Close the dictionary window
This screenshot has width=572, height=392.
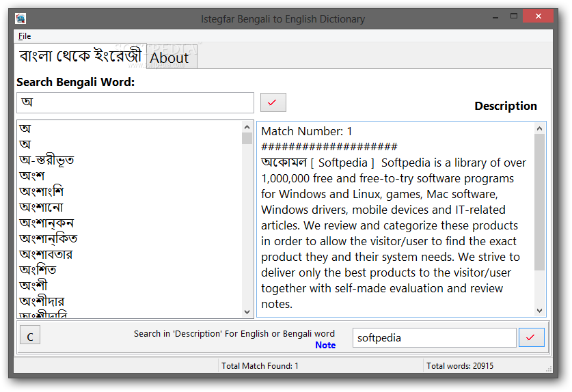538,16
